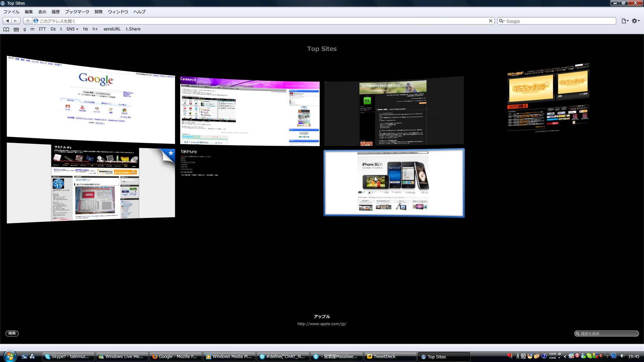Open the Connect blog thumbnail
This screenshot has height=362, width=644.
[250, 112]
